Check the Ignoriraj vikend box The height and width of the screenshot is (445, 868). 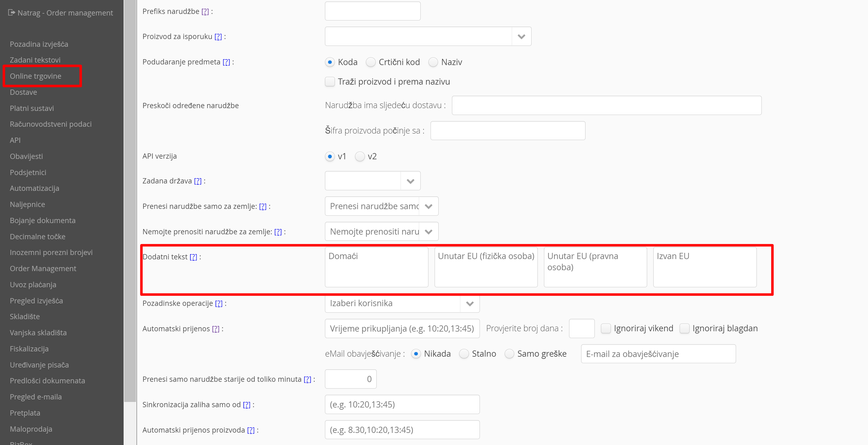point(606,328)
